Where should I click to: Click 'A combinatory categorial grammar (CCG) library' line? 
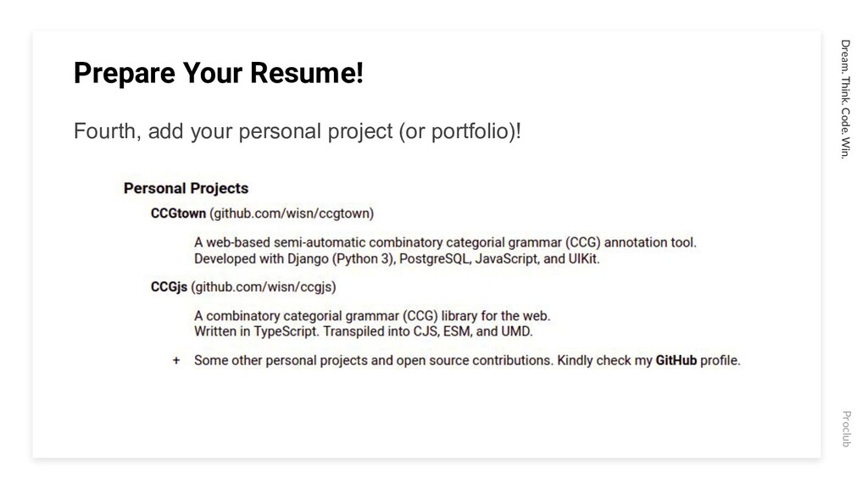[x=372, y=316]
